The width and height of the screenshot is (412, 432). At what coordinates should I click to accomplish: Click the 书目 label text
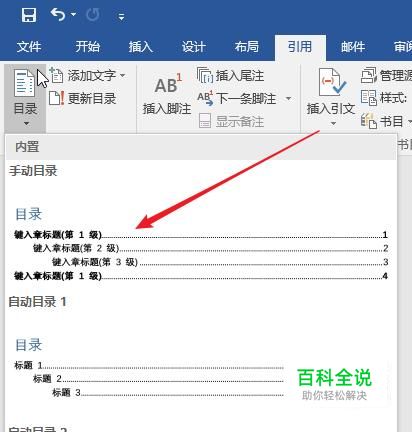[392, 121]
